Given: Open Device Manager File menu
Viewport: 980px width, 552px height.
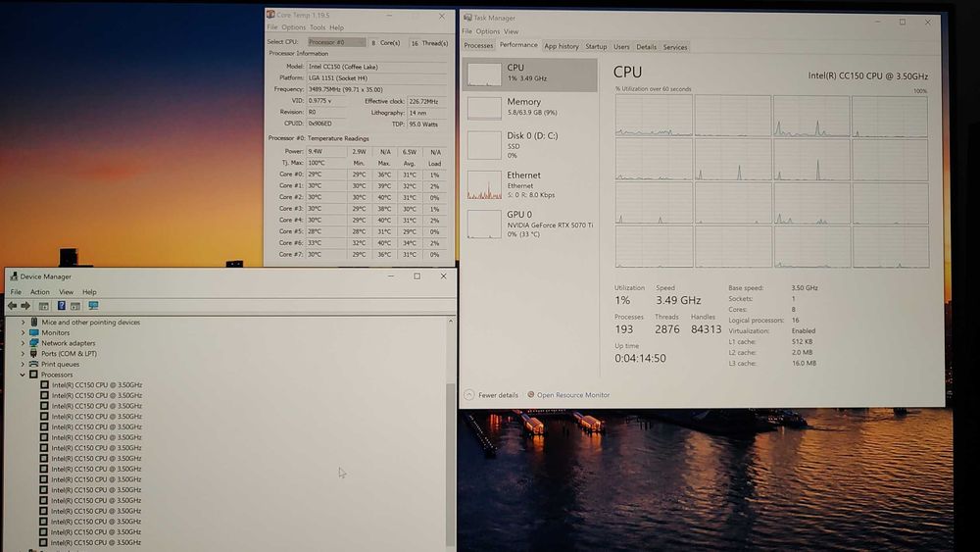Looking at the screenshot, I should (16, 292).
